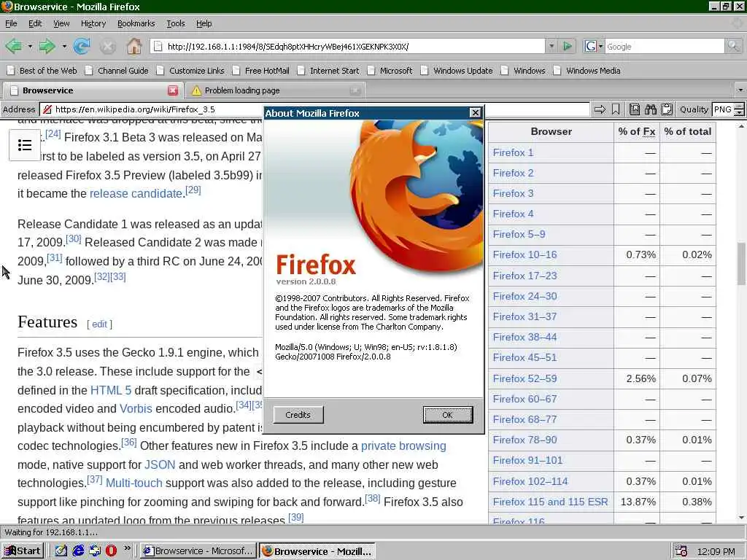747x560 pixels.
Task: Click the magnifier search button
Action: pos(733,46)
